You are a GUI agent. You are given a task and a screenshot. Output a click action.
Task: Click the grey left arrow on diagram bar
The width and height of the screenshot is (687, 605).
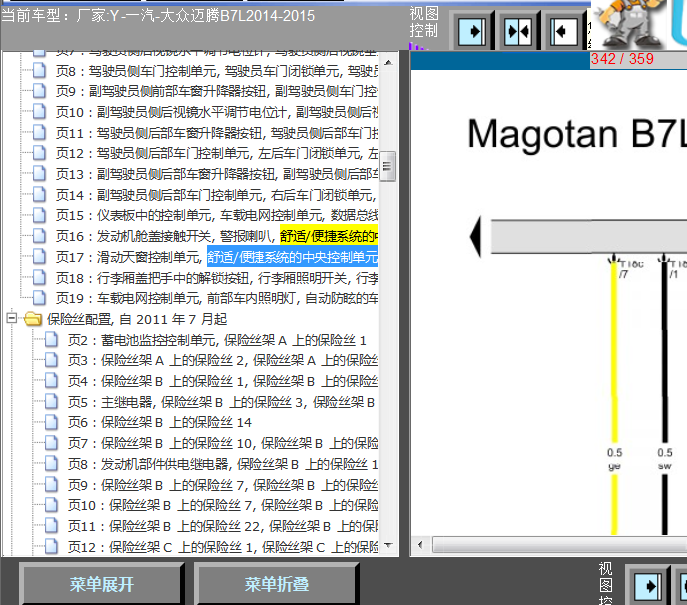point(475,237)
